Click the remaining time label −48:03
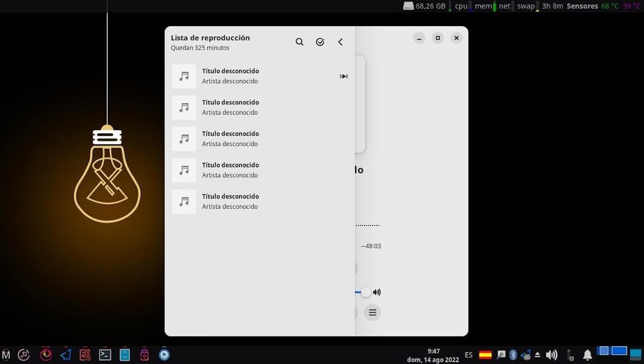 click(371, 246)
